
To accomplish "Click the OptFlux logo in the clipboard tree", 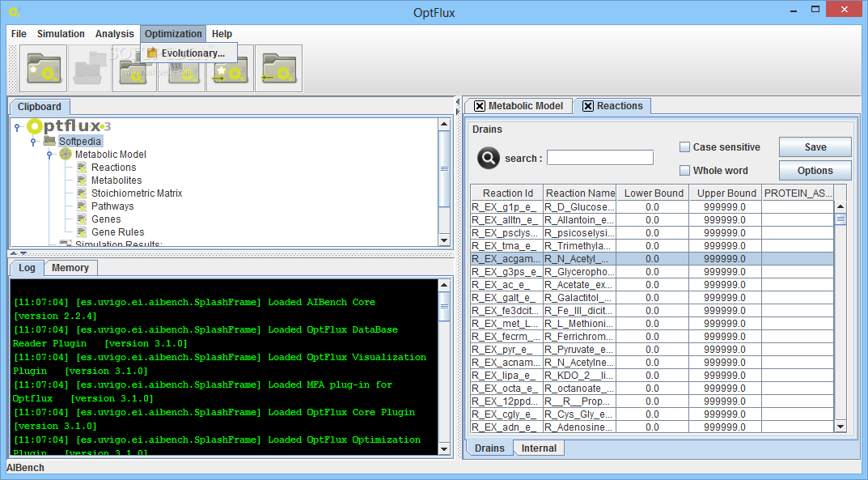I will point(69,126).
